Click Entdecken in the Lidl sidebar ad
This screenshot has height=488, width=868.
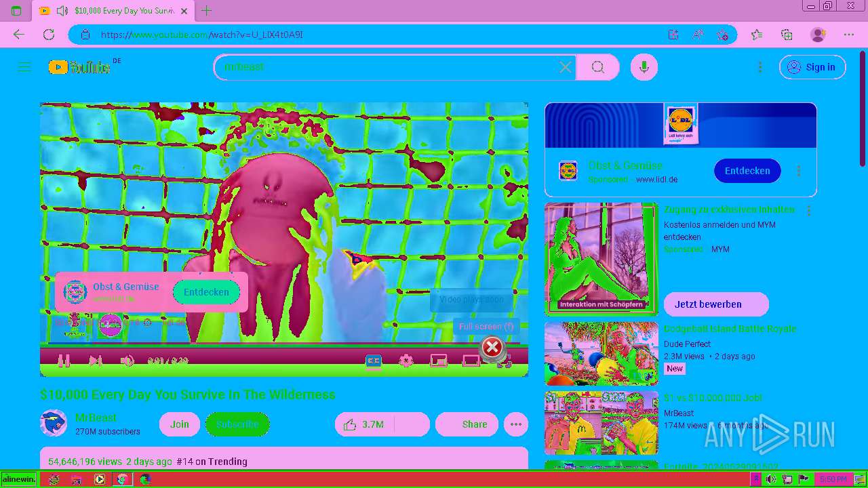(x=747, y=171)
